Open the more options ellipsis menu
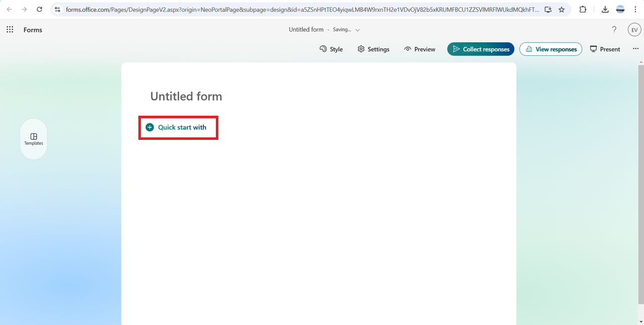Screen dimensions: 644x325 point(635,49)
